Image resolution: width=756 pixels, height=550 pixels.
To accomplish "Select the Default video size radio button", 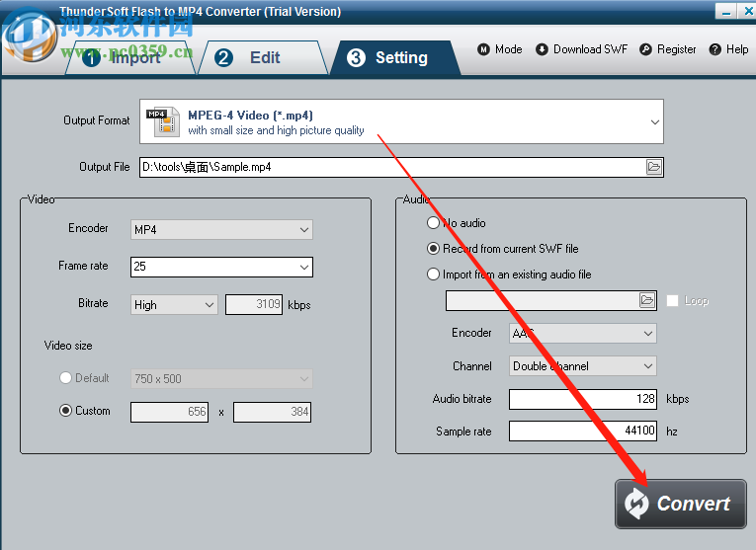I will (65, 378).
